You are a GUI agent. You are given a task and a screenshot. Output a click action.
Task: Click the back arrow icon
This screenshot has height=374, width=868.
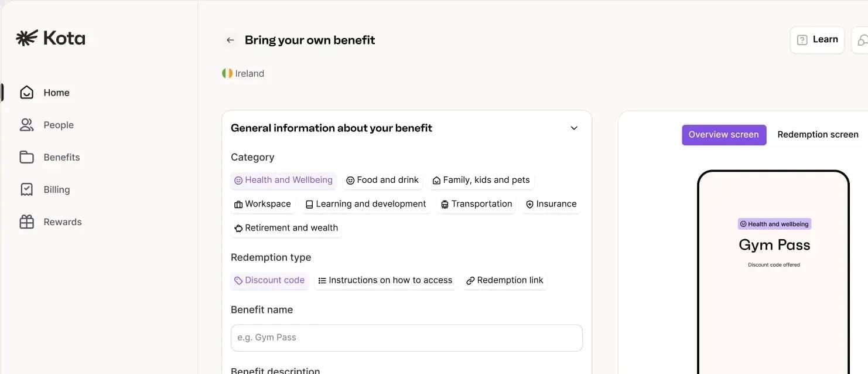click(x=230, y=40)
